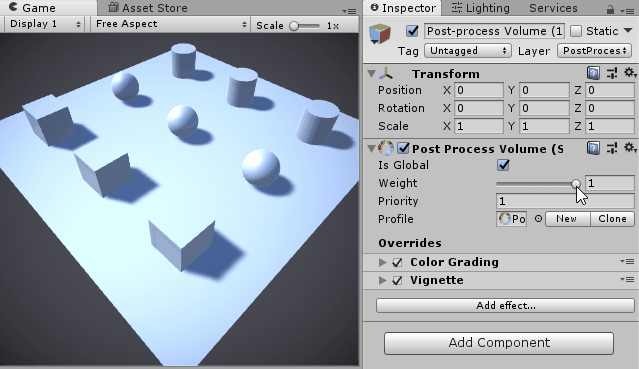The width and height of the screenshot is (639, 369).
Task: Open the Layer dropdown showing PostProcess
Action: coord(594,51)
